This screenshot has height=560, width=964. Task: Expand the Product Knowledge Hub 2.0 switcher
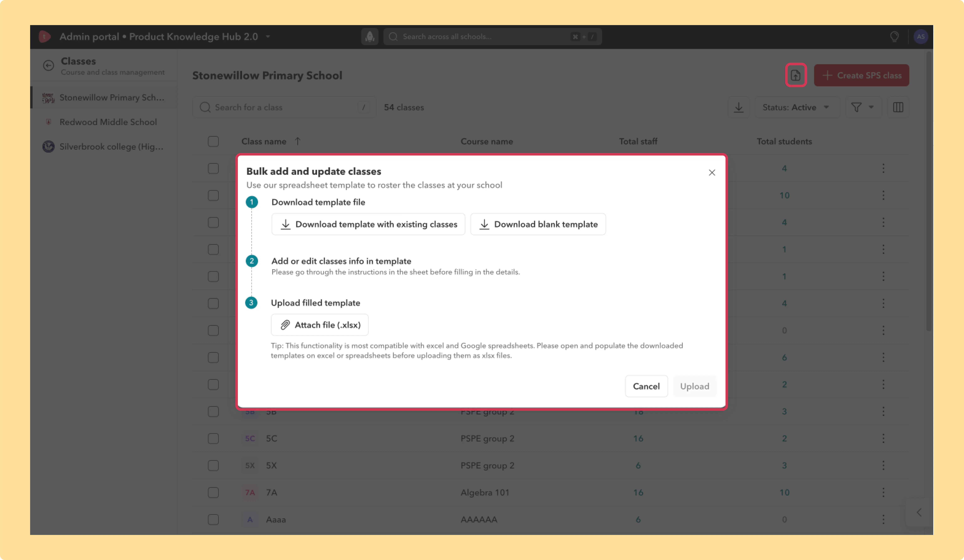268,36
